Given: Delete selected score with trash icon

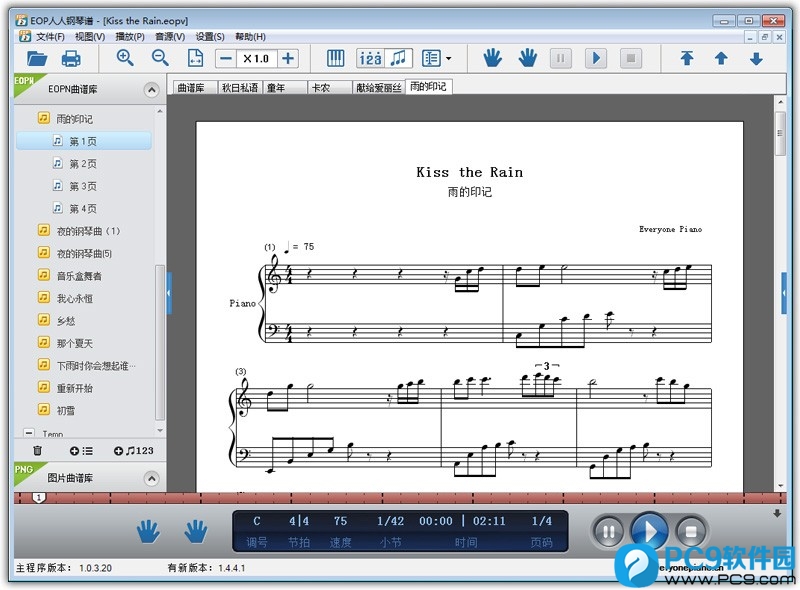Looking at the screenshot, I should click(38, 451).
